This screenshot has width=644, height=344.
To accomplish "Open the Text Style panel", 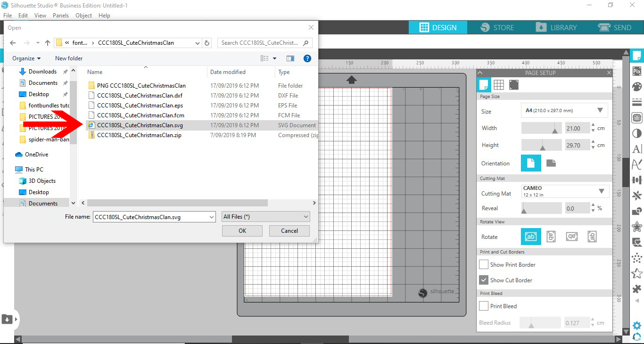I will point(637,149).
